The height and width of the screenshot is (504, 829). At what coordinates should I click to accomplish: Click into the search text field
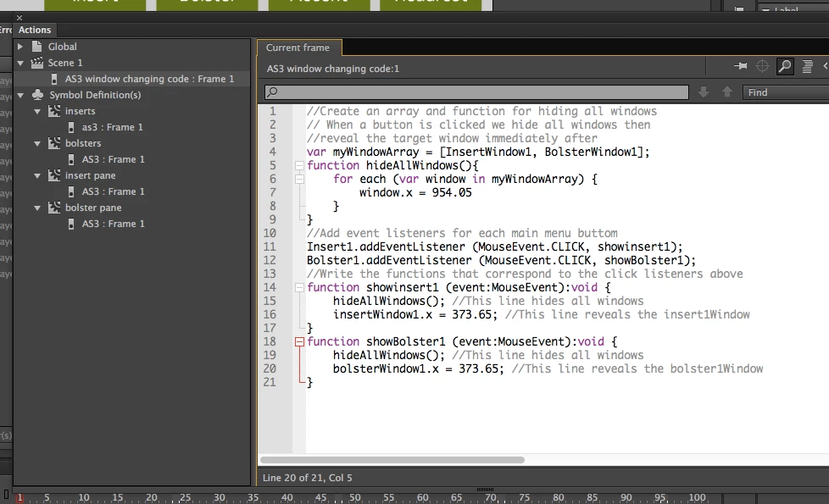(x=476, y=92)
